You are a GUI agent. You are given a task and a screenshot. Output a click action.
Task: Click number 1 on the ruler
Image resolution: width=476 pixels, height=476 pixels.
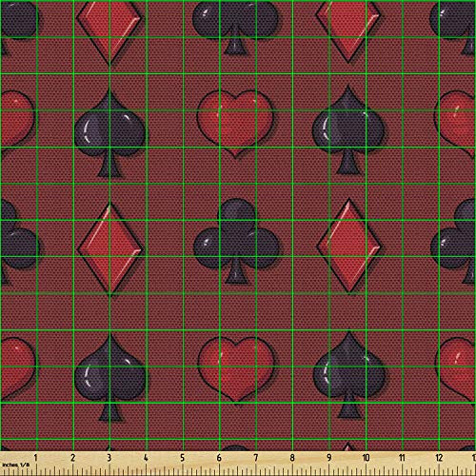pyautogui.click(x=35, y=458)
